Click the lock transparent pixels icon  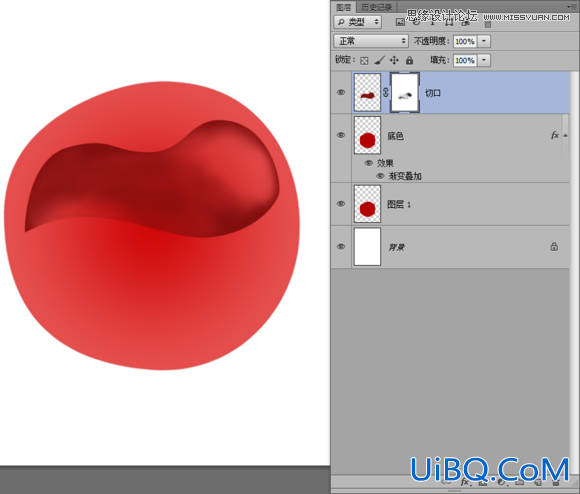[364, 61]
